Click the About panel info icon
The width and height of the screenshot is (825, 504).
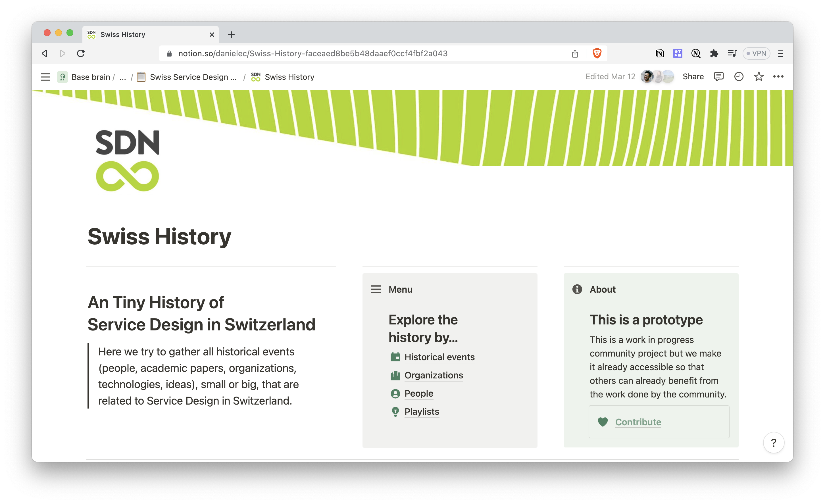pos(577,289)
